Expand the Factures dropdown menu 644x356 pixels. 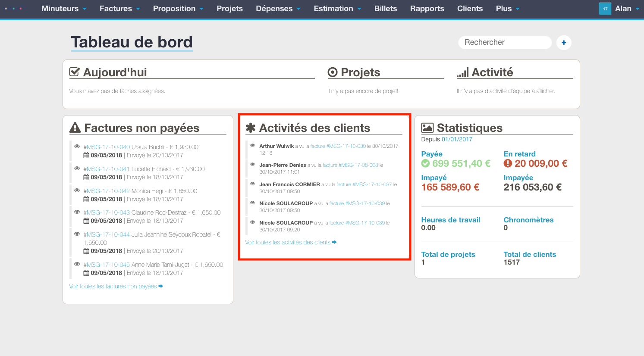[x=119, y=9]
